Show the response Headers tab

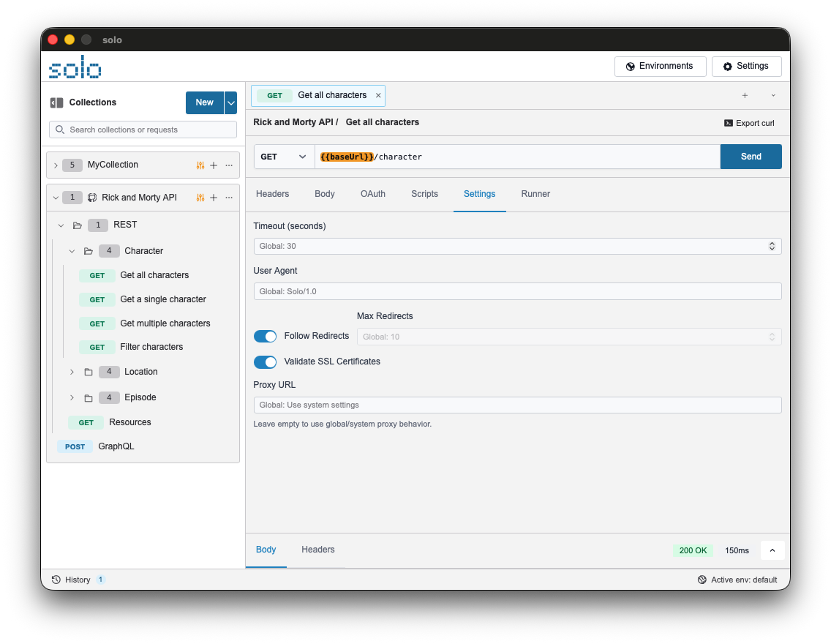[x=318, y=550]
